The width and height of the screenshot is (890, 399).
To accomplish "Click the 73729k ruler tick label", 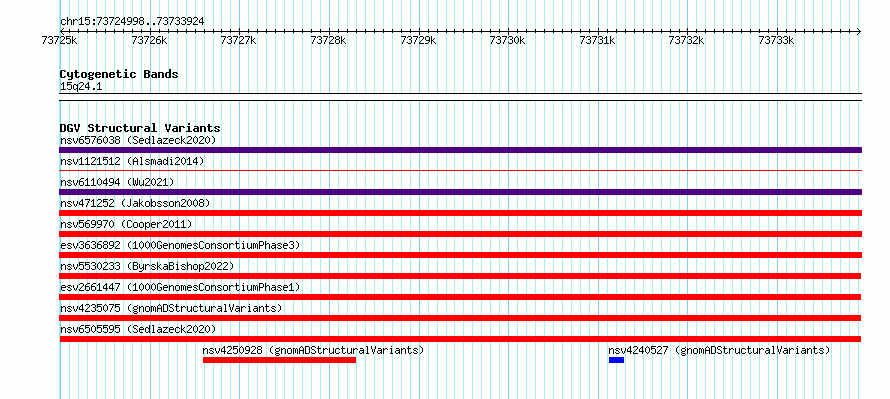I will click(x=418, y=40).
